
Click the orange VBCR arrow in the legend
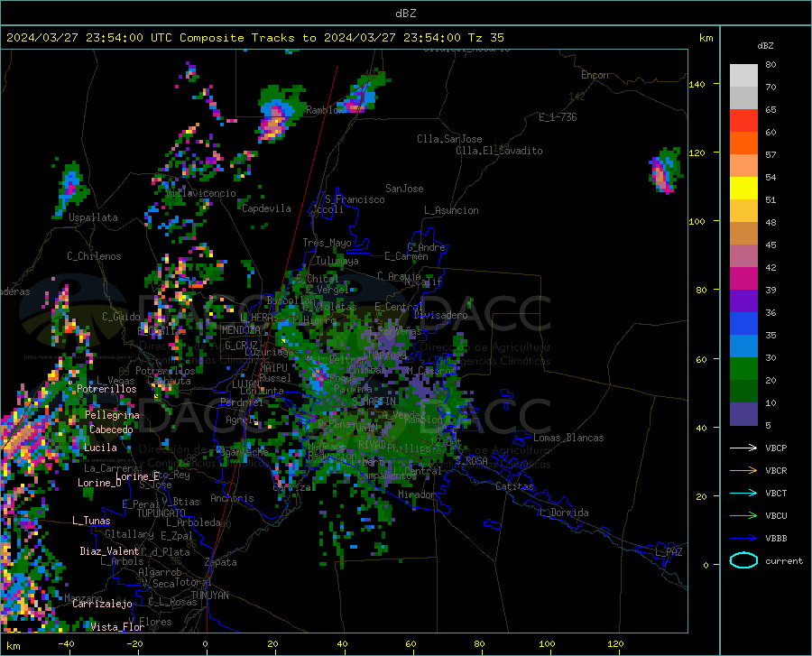click(x=743, y=471)
